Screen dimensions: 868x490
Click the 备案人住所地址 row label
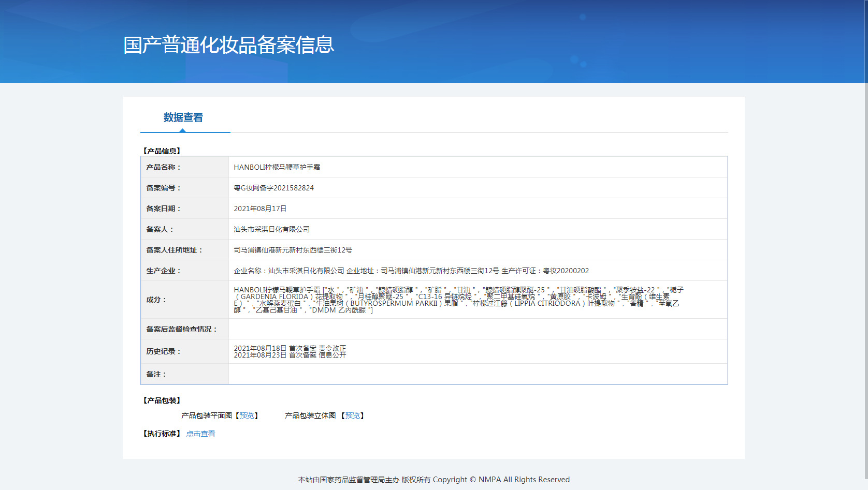pyautogui.click(x=174, y=250)
